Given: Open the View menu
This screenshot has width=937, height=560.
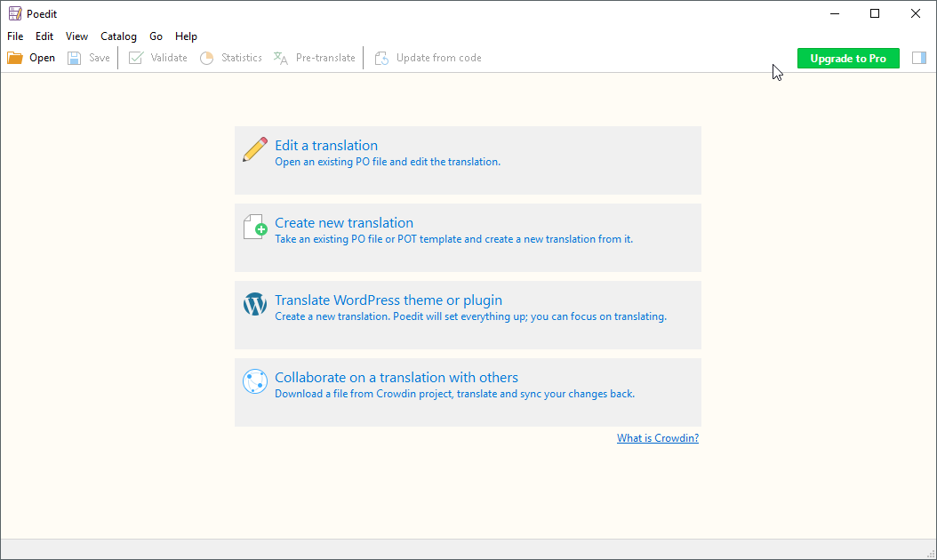Looking at the screenshot, I should coord(76,36).
